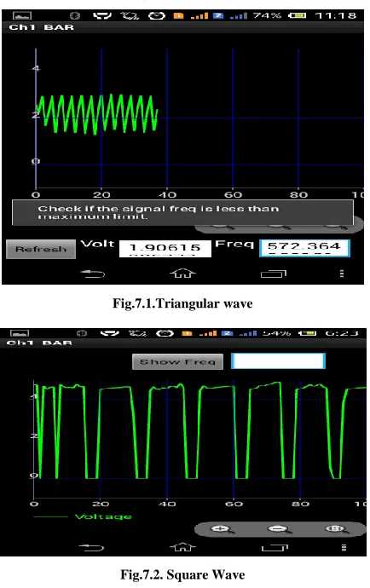Tap the 11:18 clock in the status bar
Image resolution: width=370 pixels, height=588 pixels.
click(x=336, y=15)
